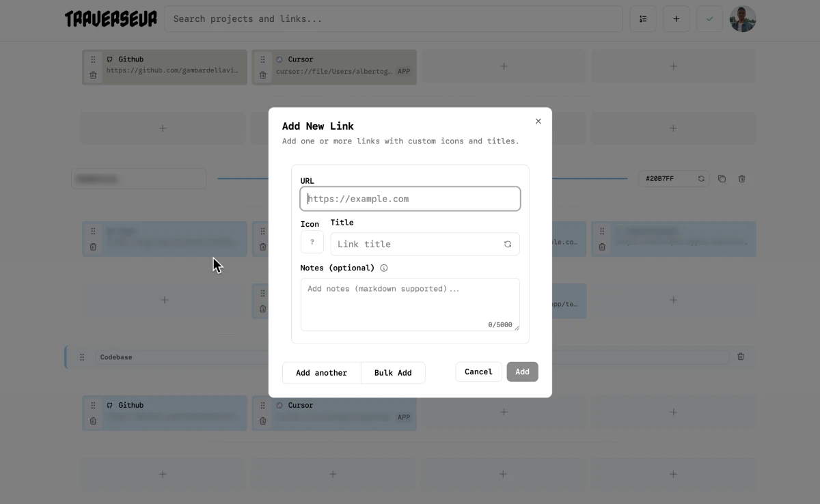Close the Add New Link dialog
This screenshot has width=820, height=504.
pyautogui.click(x=538, y=122)
